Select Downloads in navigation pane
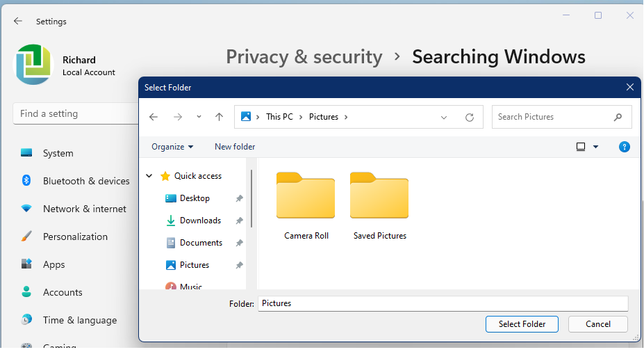This screenshot has height=352, width=644. (201, 221)
